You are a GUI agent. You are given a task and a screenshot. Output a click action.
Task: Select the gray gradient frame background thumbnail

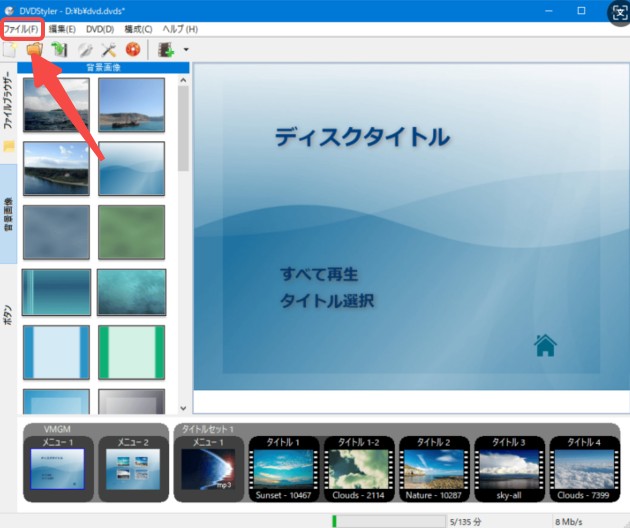pyautogui.click(x=131, y=401)
